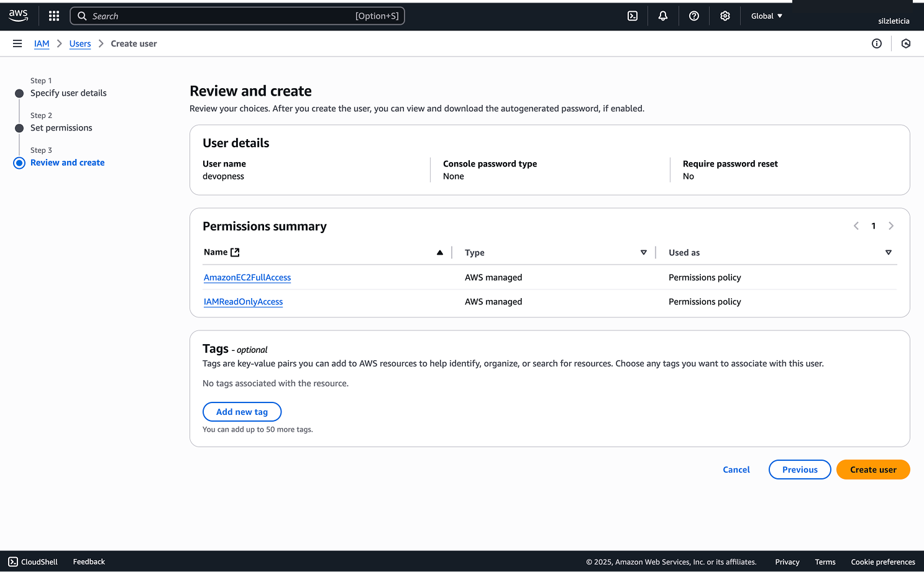Launch Amazon Q via the hexagon icon
Image resolution: width=924 pixels, height=572 pixels.
click(905, 43)
